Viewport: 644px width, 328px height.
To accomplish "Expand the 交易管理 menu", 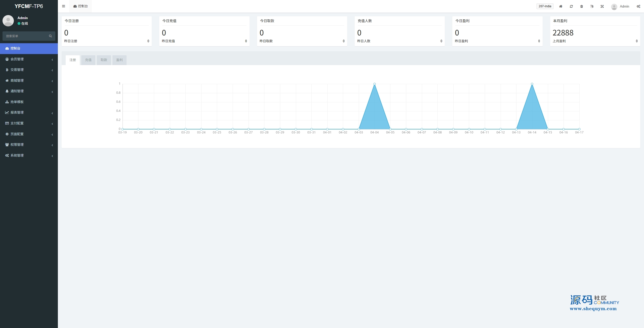I will [17, 70].
